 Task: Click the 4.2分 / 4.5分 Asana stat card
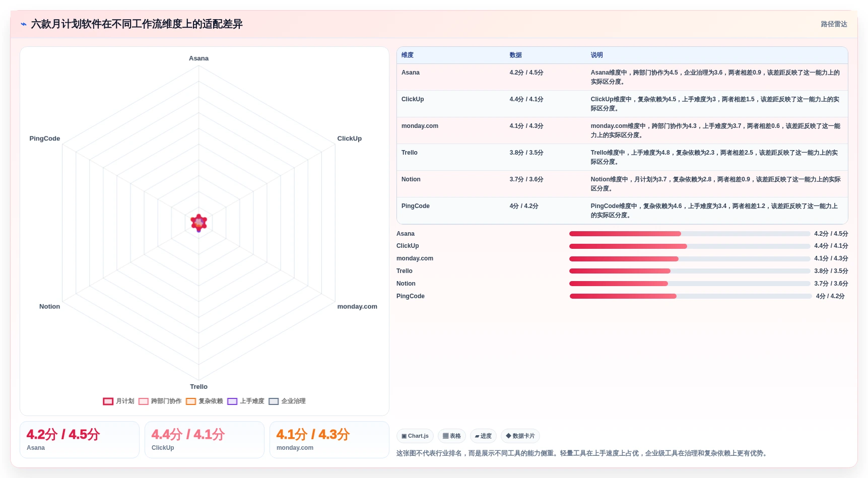click(x=80, y=440)
